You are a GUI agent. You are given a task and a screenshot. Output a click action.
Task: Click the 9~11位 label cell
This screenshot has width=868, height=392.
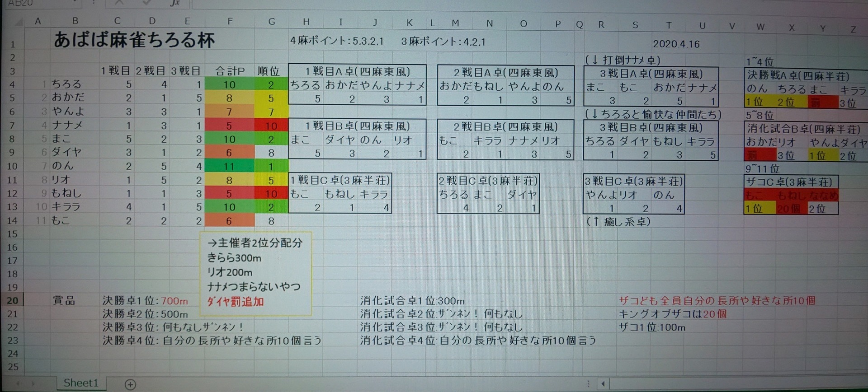coord(762,169)
